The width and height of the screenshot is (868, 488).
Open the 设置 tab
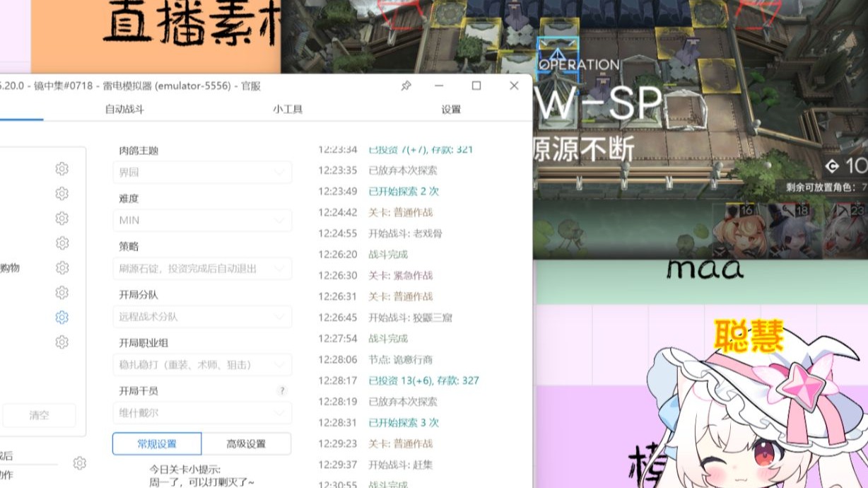tap(451, 109)
